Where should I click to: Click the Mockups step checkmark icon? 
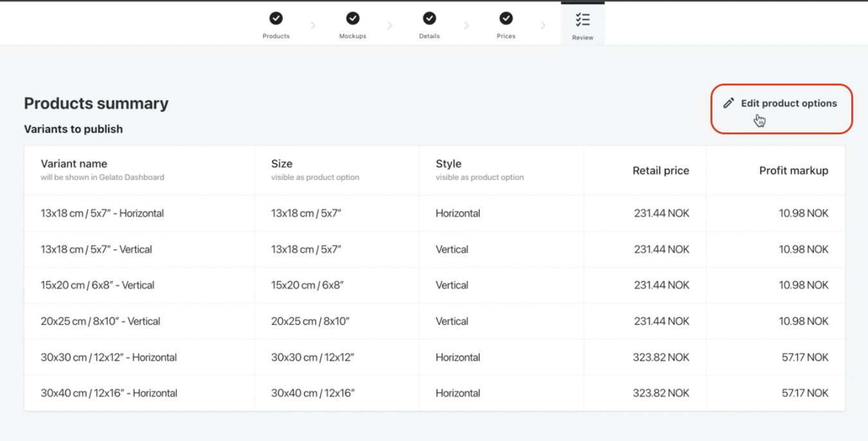(353, 19)
